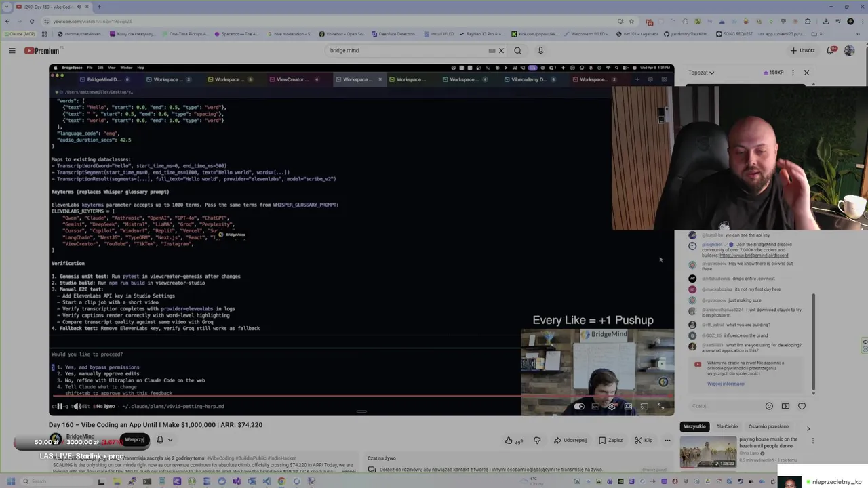Cast the video to a device
The image size is (868, 488).
644,407
